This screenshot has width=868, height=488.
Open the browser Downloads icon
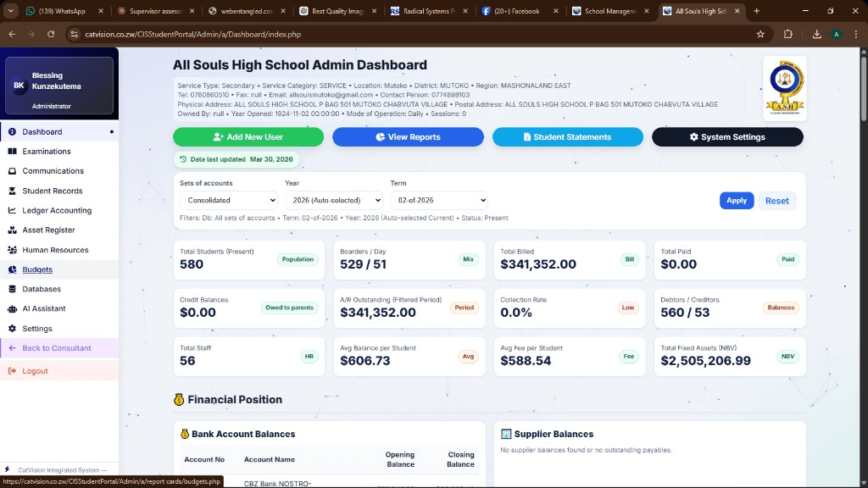[816, 34]
